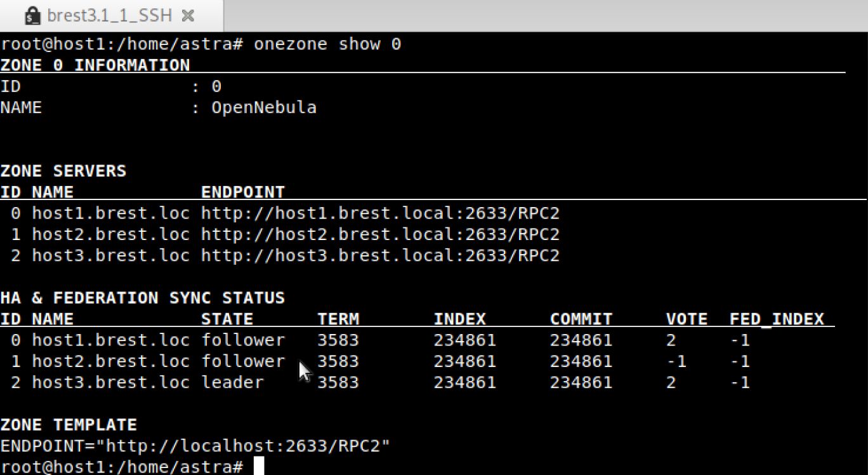868x475 pixels.
Task: Click the STATE column header
Action: 227,319
